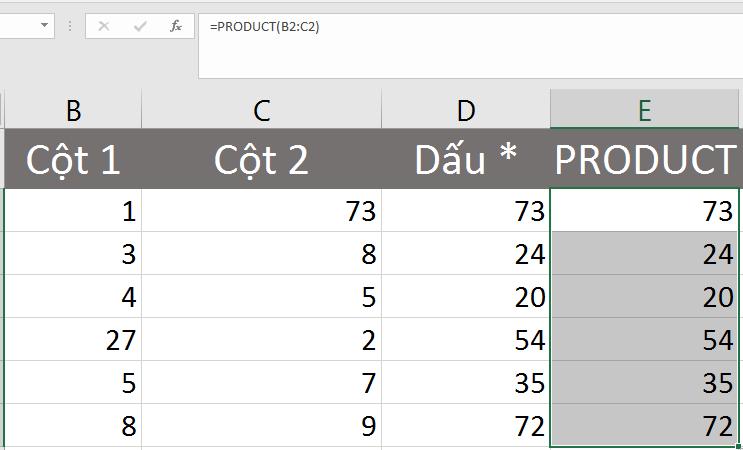
Task: Click the Enter checkmark icon in formula bar
Action: tap(140, 27)
